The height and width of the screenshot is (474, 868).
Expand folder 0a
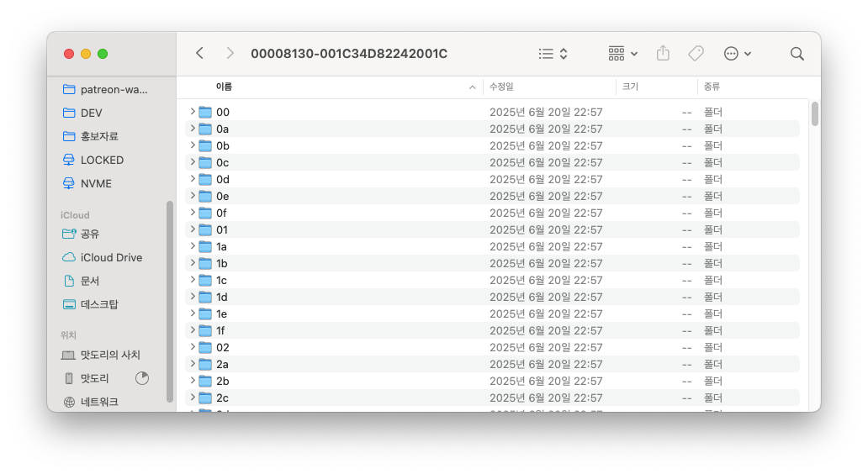[x=192, y=129]
